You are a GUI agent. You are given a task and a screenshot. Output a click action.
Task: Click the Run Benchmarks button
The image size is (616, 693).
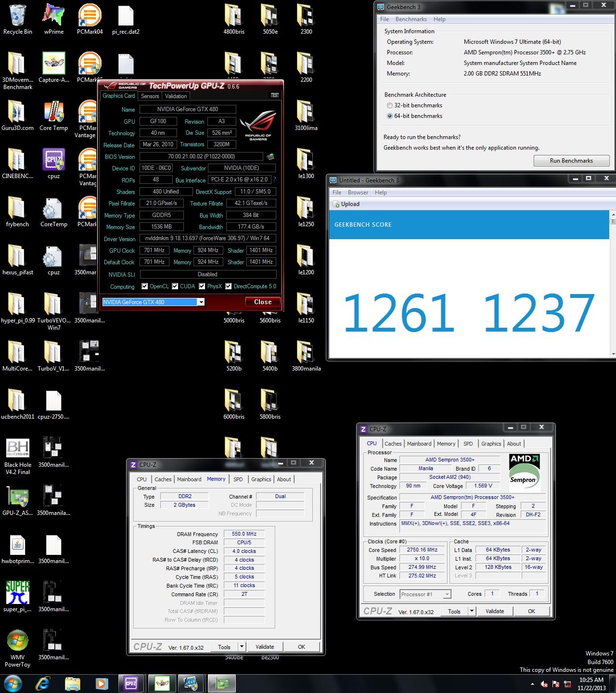coord(571,161)
